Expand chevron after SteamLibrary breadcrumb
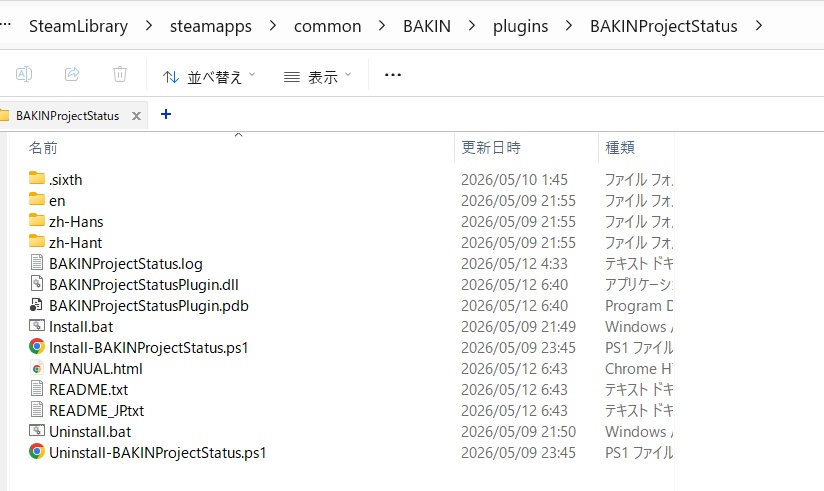 (x=149, y=25)
